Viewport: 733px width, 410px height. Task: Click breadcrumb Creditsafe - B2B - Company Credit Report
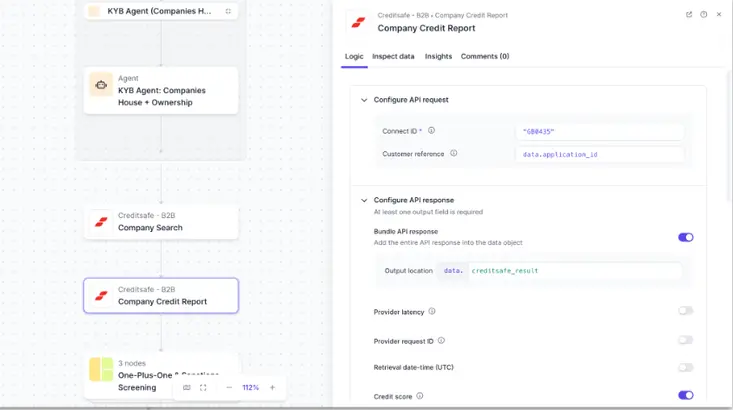tap(442, 15)
